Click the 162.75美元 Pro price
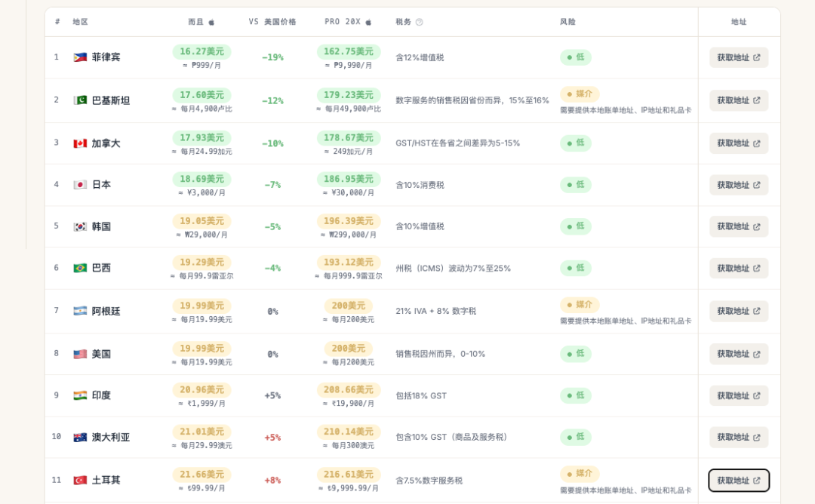815x504 pixels. coord(349,51)
